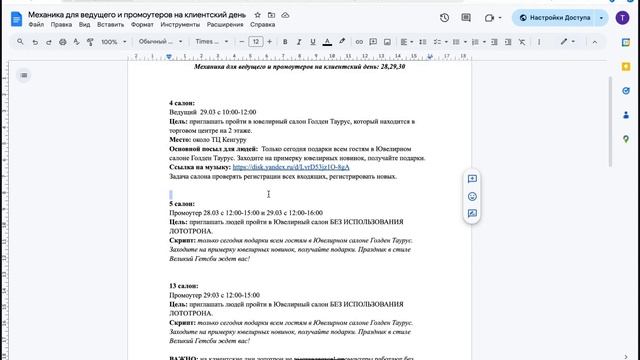Open Times font family dropdown
Viewport: 640px width, 360px height.
coord(211,42)
